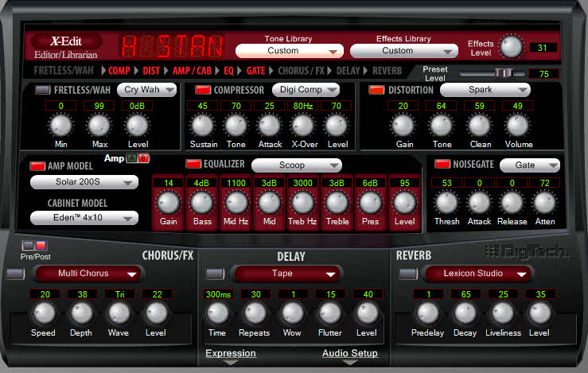Click the Fretless/Wah Max knob
This screenshot has width=588, height=373.
click(99, 125)
